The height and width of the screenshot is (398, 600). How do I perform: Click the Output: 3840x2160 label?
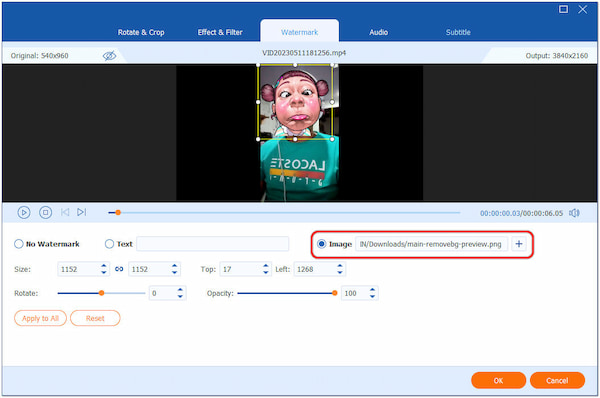click(556, 56)
